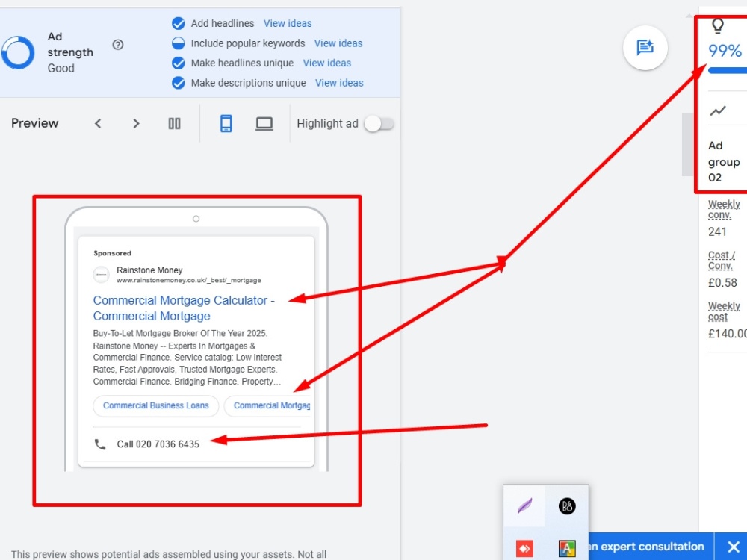
Task: Click the optimization score progress bar
Action: click(727, 70)
